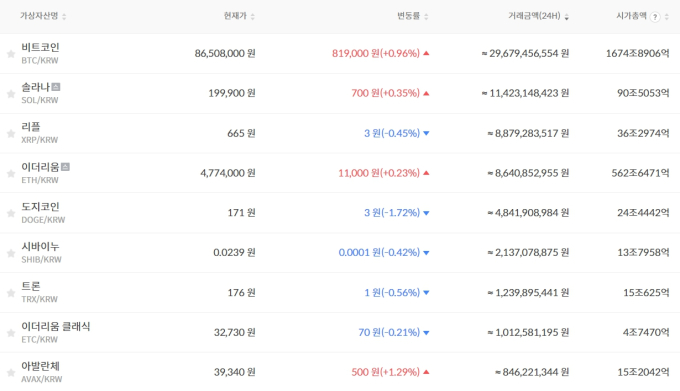Viewport: 680px width, 391px height.
Task: Sort by 거래금액(24H) column header
Action: (x=538, y=16)
